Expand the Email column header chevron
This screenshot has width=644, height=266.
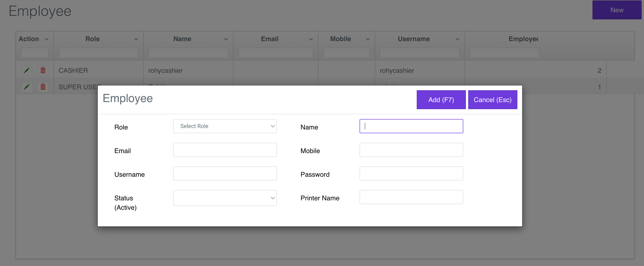(311, 39)
